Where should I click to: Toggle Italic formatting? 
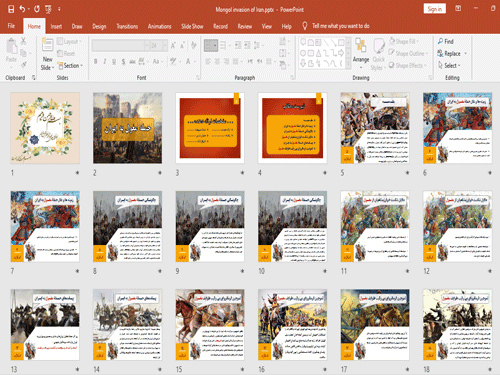click(105, 62)
